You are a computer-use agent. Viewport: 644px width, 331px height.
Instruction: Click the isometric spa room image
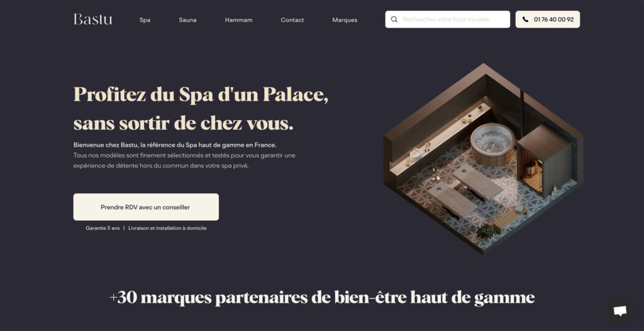coord(484,159)
